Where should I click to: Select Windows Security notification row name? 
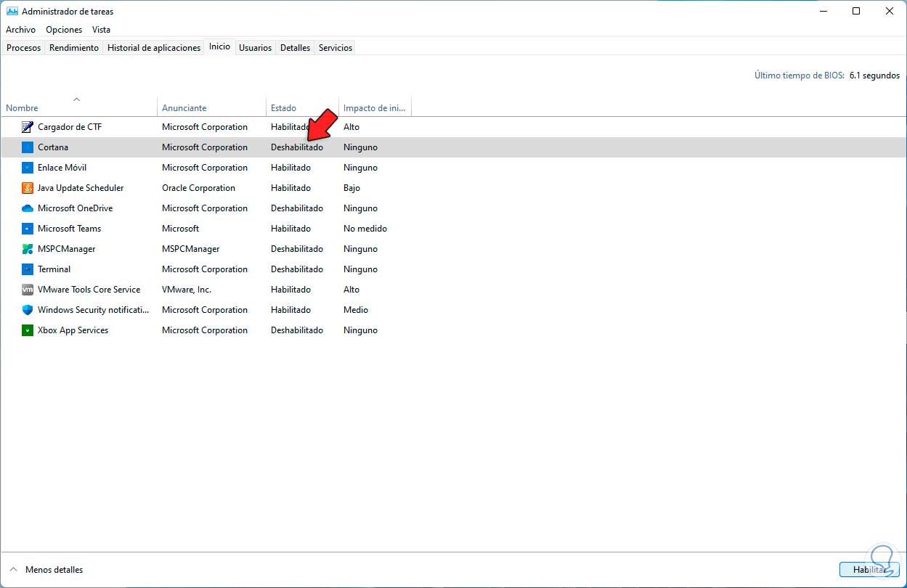click(x=93, y=310)
